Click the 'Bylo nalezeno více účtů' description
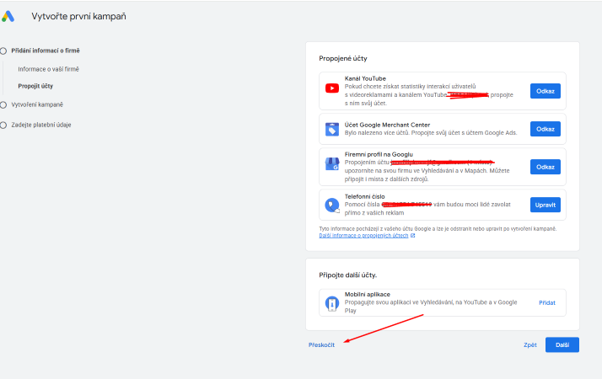The height and width of the screenshot is (379, 602). point(431,133)
